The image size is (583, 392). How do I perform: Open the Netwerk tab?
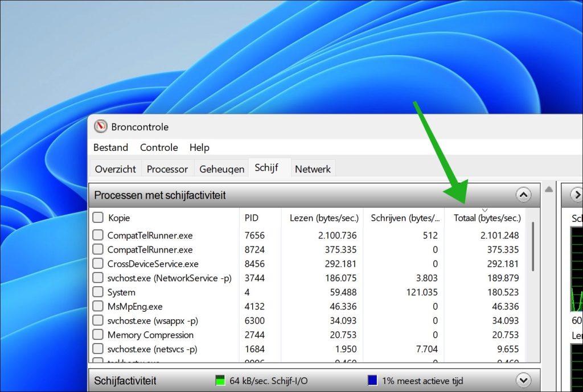(313, 169)
